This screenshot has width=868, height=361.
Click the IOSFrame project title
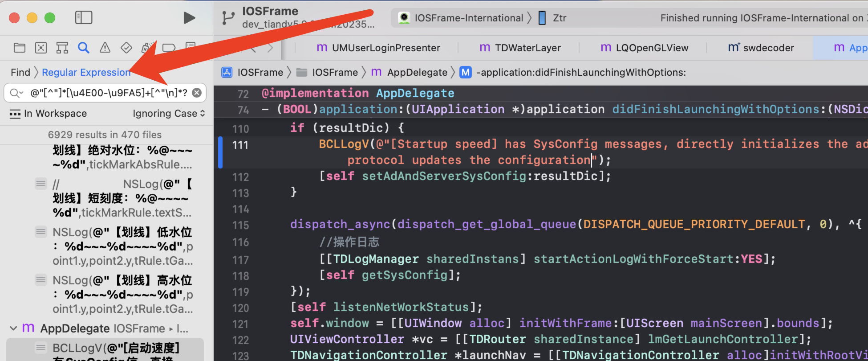click(270, 11)
